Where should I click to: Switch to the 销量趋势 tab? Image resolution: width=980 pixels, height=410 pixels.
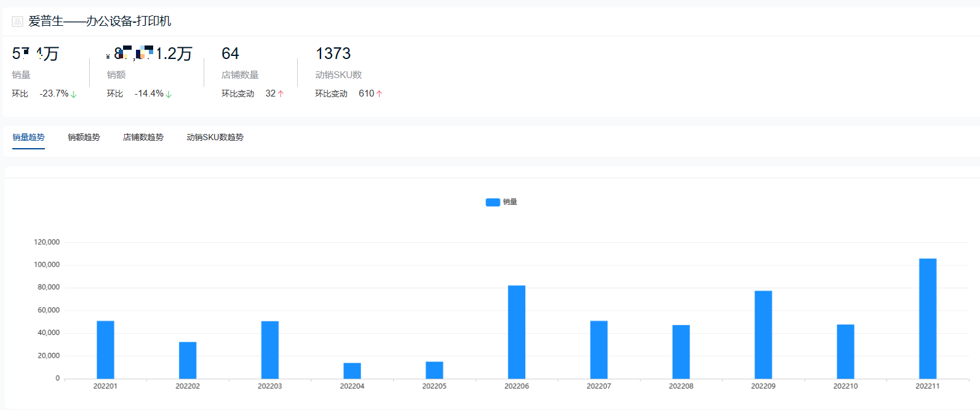(x=28, y=137)
